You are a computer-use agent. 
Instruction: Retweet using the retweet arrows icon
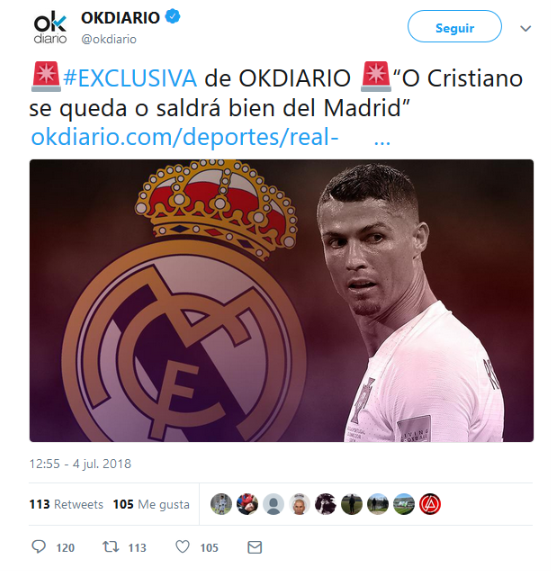[110, 547]
